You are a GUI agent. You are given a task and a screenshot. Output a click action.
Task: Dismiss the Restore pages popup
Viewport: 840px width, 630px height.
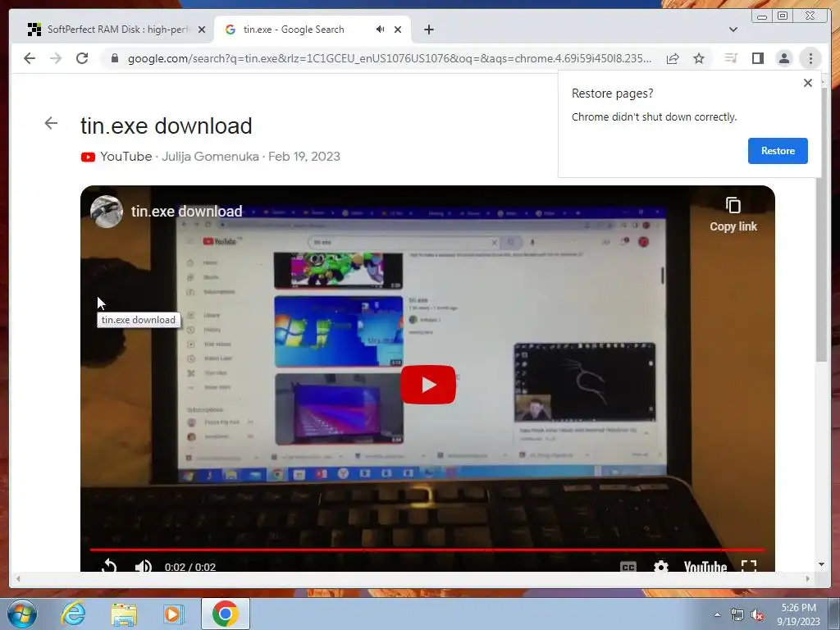point(808,83)
